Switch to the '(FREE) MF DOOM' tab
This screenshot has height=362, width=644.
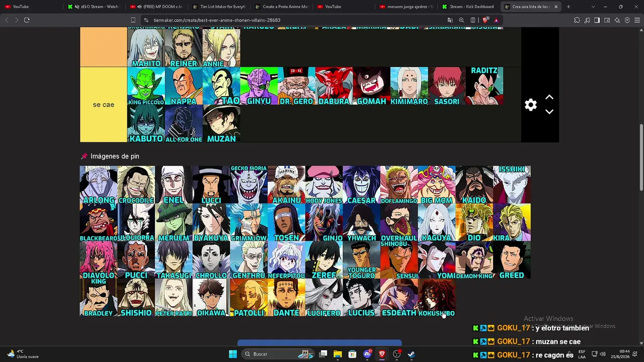(x=156, y=7)
